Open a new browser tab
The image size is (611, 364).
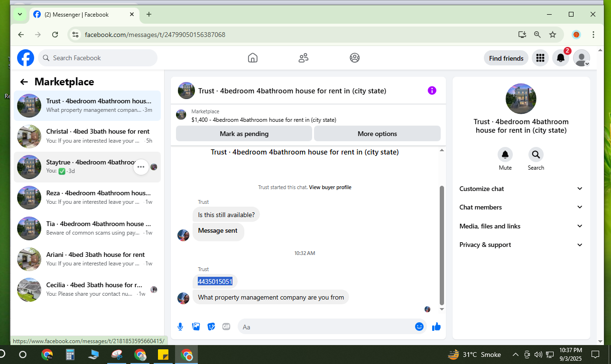149,14
